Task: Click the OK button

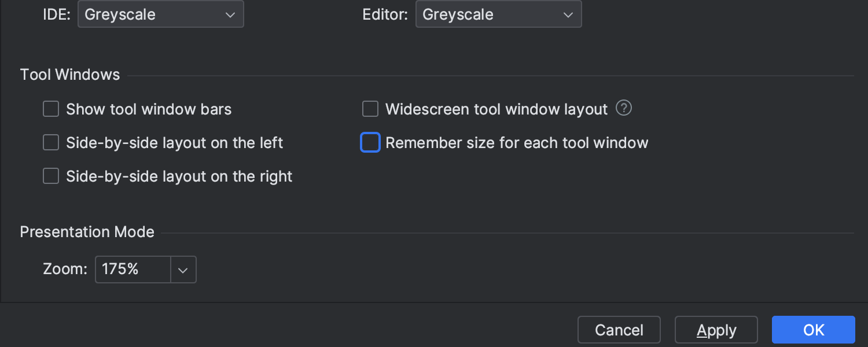Action: click(x=813, y=329)
